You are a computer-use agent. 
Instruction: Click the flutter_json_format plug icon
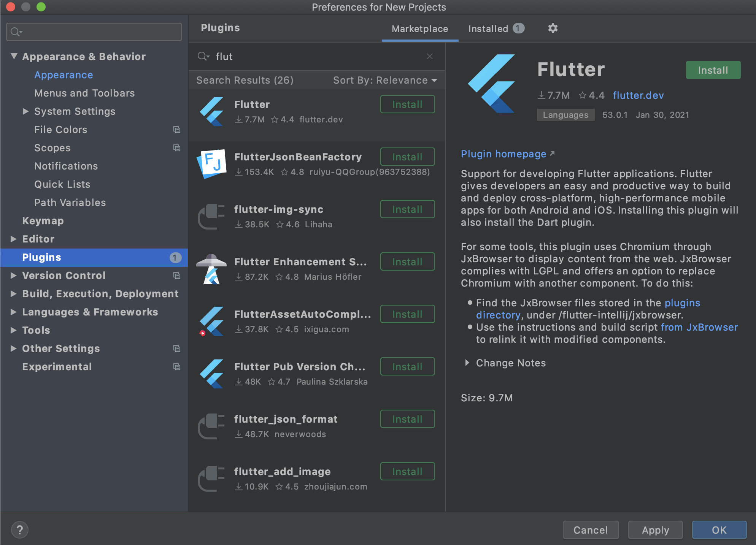click(211, 426)
